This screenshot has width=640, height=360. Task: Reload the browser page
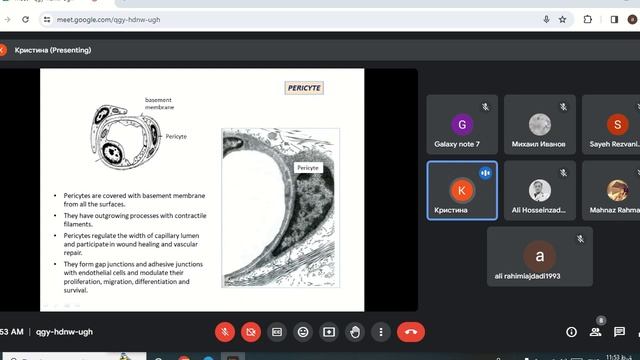click(x=25, y=19)
